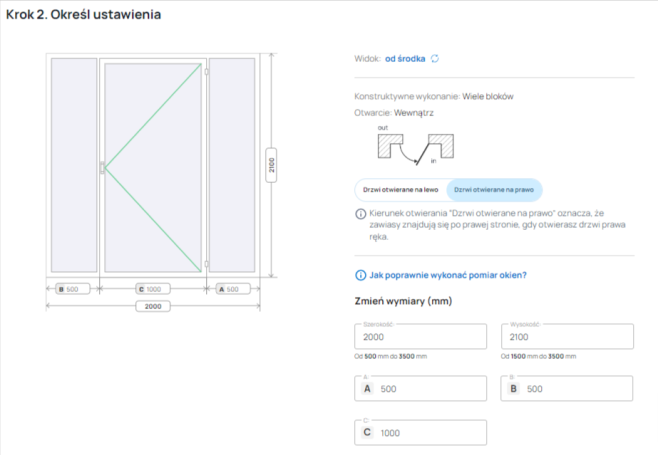Select Drzwi otwierane na prawo option

click(493, 188)
